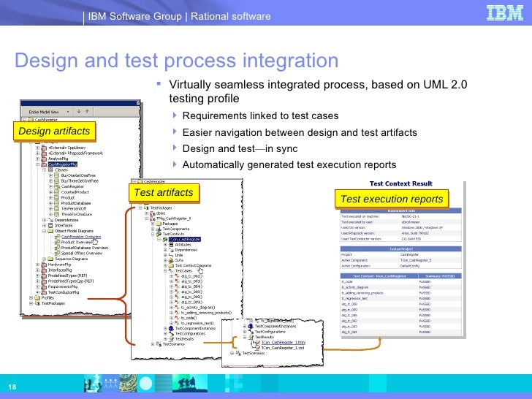The width and height of the screenshot is (532, 399).
Task: Select the Product class row
Action: tap(68, 197)
